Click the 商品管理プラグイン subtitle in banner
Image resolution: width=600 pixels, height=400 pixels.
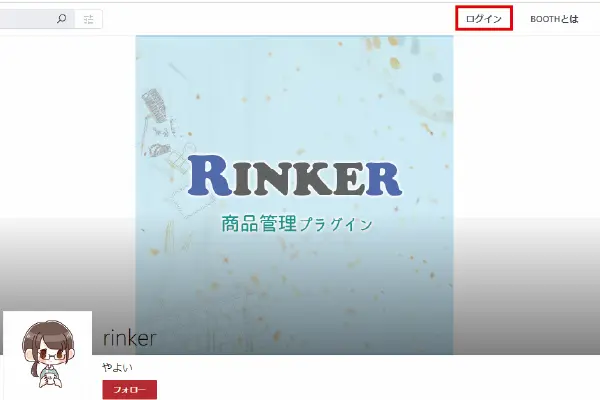tap(297, 224)
